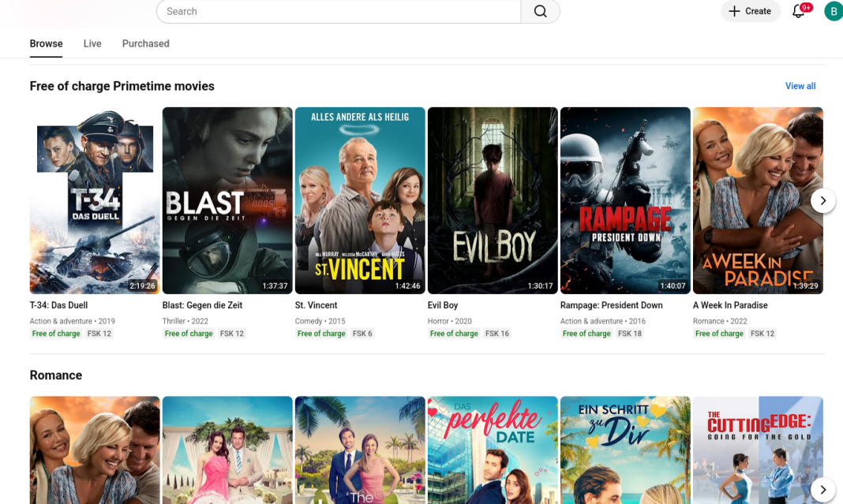Open View all for Primetime movies
843x504 pixels.
[800, 86]
